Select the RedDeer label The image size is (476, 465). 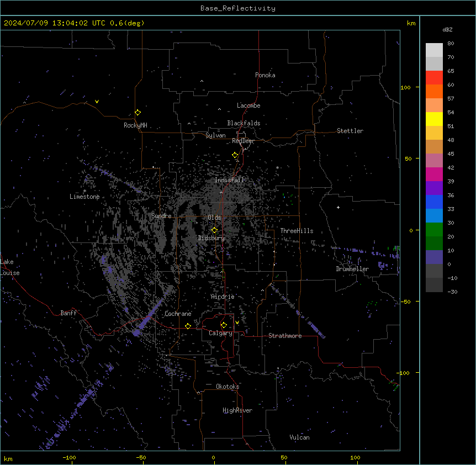(243, 141)
